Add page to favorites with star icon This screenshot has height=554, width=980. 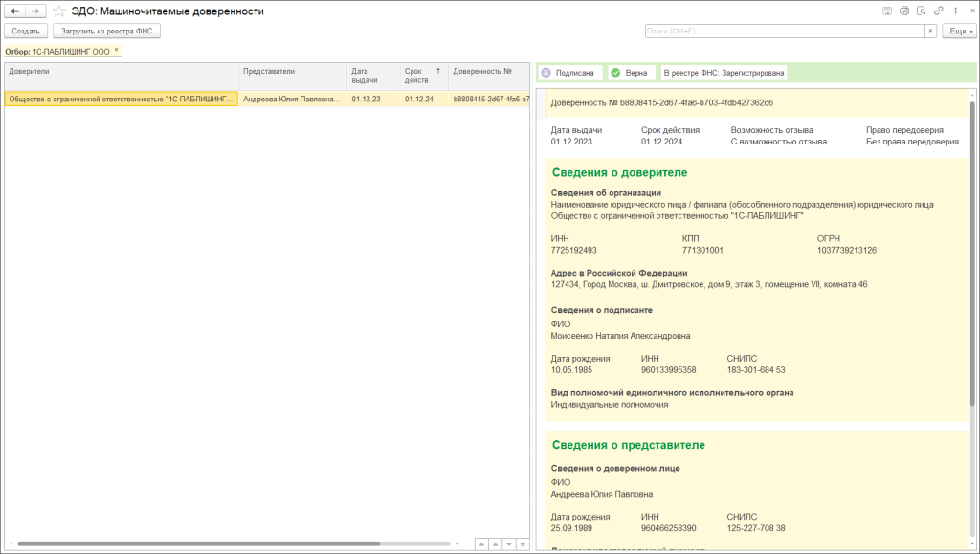(59, 11)
